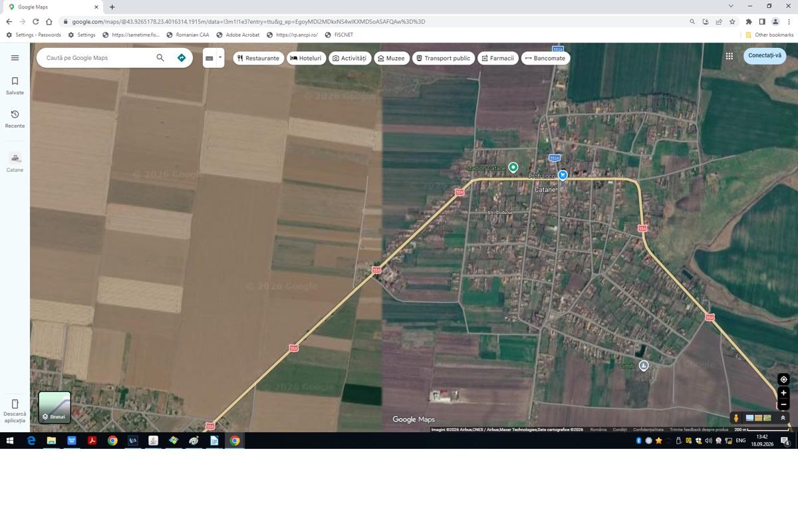Open directions with the blue arrow icon

tap(182, 58)
